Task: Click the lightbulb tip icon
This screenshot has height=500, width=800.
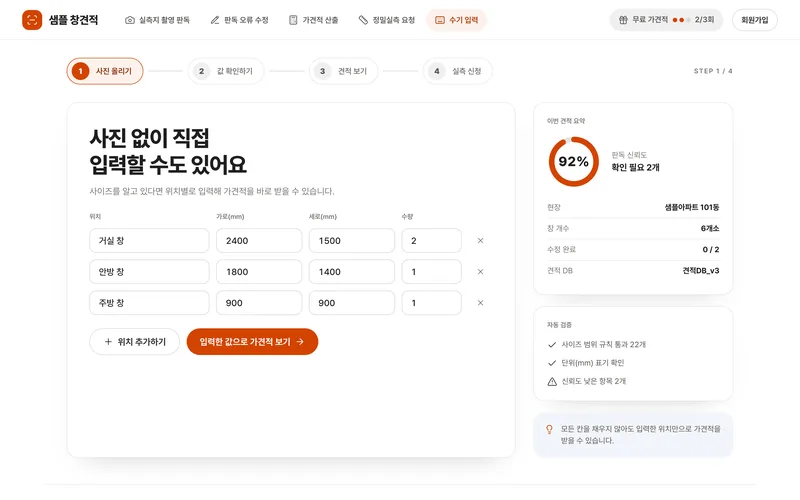Action: (549, 430)
